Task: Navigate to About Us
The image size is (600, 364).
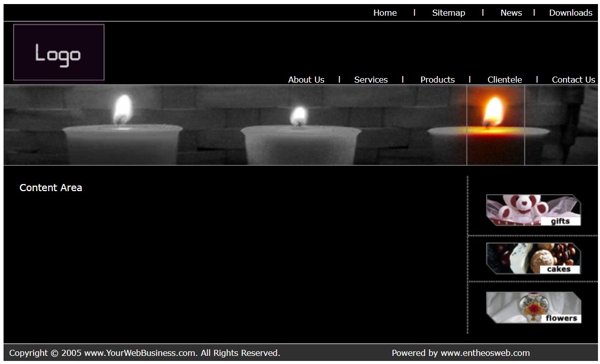Action: coord(306,80)
